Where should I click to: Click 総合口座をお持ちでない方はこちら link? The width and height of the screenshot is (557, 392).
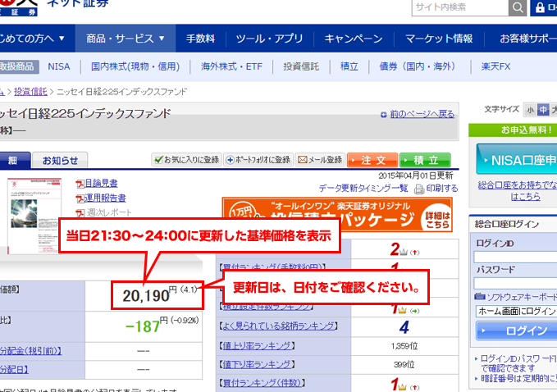pyautogui.click(x=518, y=191)
